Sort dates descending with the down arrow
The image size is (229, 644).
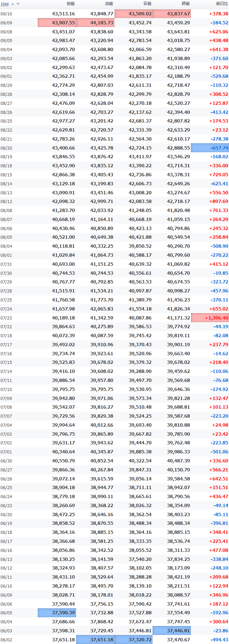(x=18, y=4)
